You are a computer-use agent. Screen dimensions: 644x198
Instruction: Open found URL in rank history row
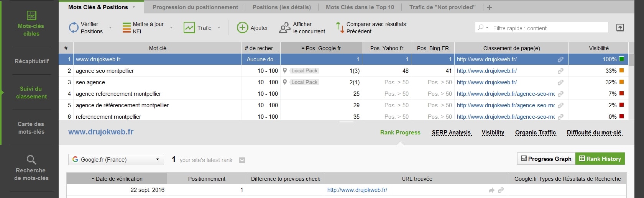click(x=357, y=190)
